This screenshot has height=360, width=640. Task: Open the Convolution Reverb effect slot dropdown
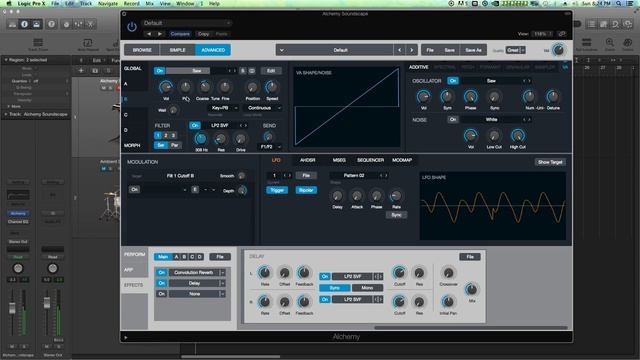197,272
